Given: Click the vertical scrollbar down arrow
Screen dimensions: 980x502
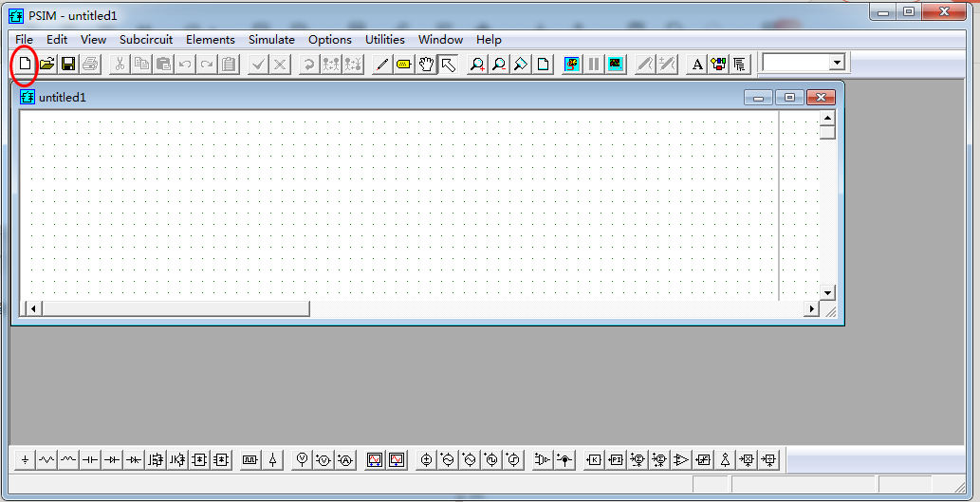Looking at the screenshot, I should [827, 292].
